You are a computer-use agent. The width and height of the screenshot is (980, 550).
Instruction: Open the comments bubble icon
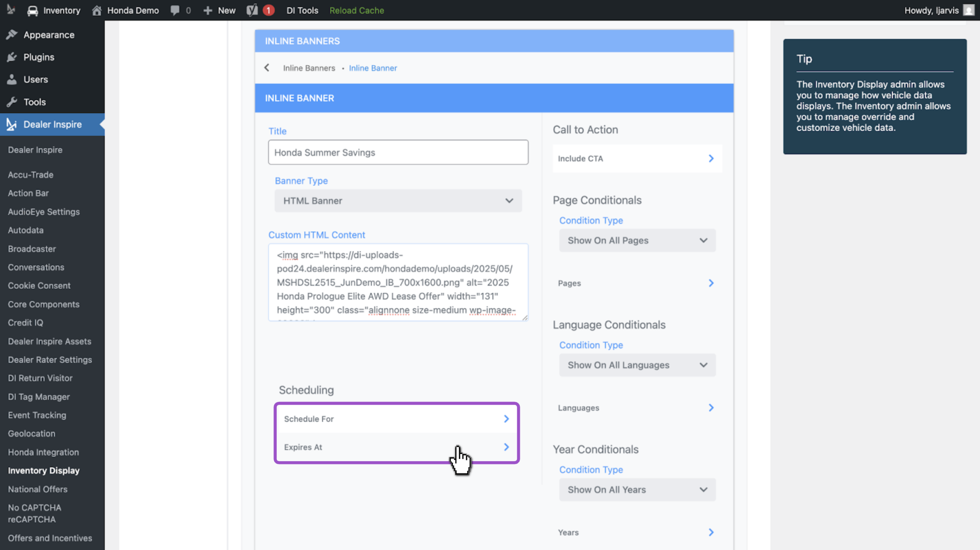[x=175, y=10]
